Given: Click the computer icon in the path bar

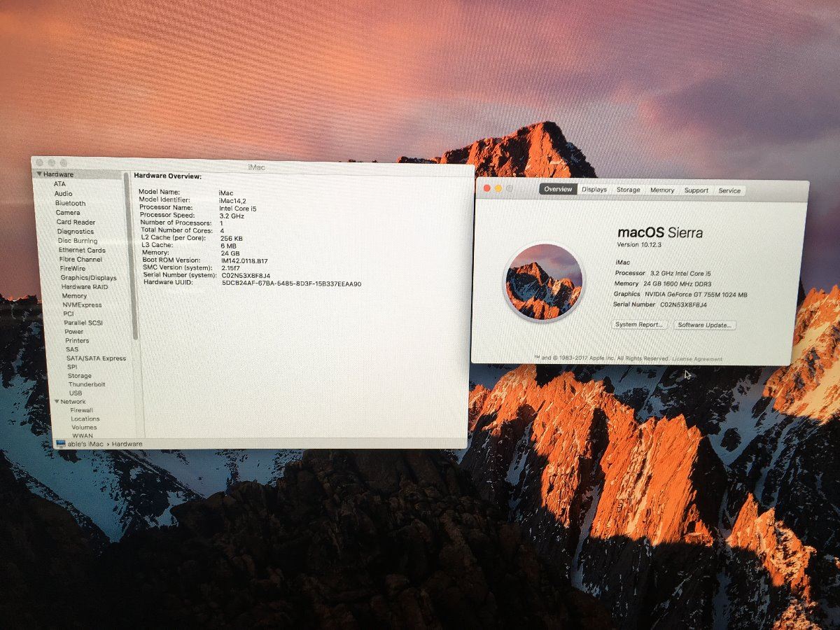Looking at the screenshot, I should (61, 444).
